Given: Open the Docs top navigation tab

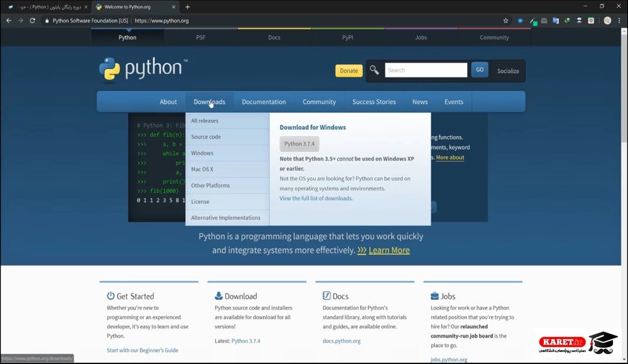Looking at the screenshot, I should click(274, 37).
